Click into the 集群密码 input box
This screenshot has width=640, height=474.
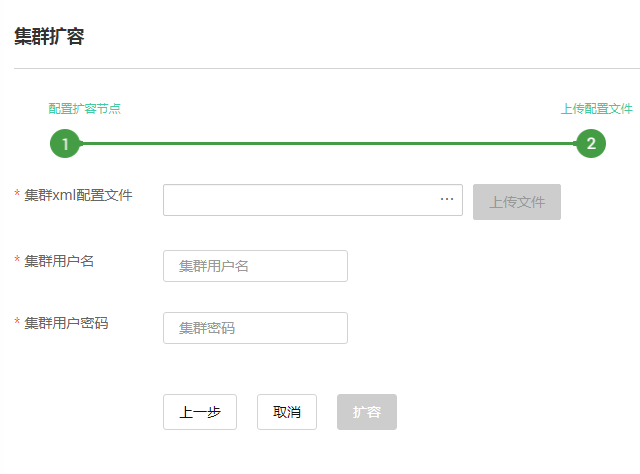coord(255,328)
